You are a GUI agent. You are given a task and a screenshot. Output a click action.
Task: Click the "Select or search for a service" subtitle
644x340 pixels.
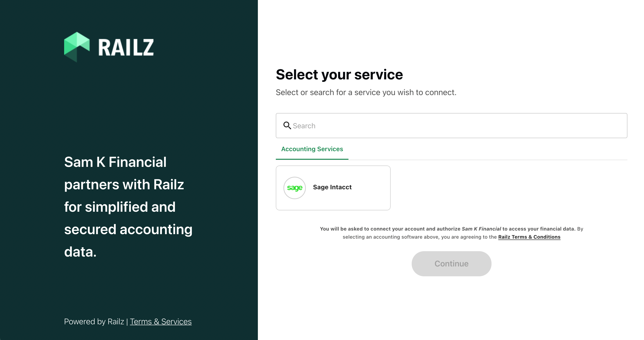point(366,92)
